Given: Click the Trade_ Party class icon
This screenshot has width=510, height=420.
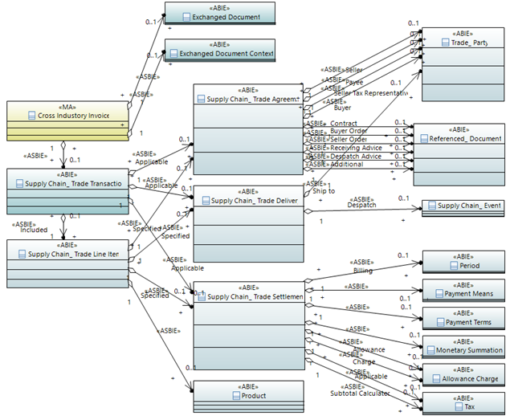Looking at the screenshot, I should (x=445, y=43).
